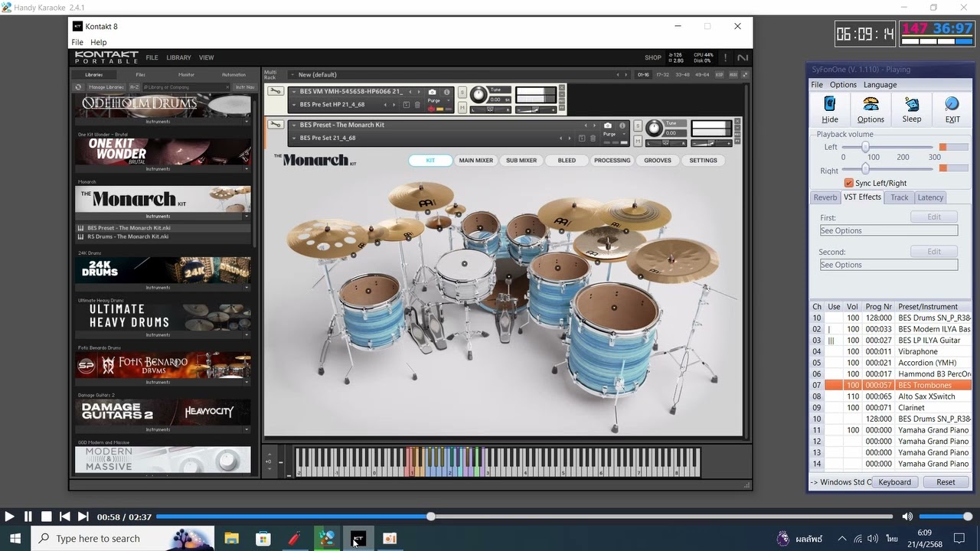Click the snapshot camera icon on BES VM instrument
This screenshot has width=980, height=551.
(x=432, y=92)
